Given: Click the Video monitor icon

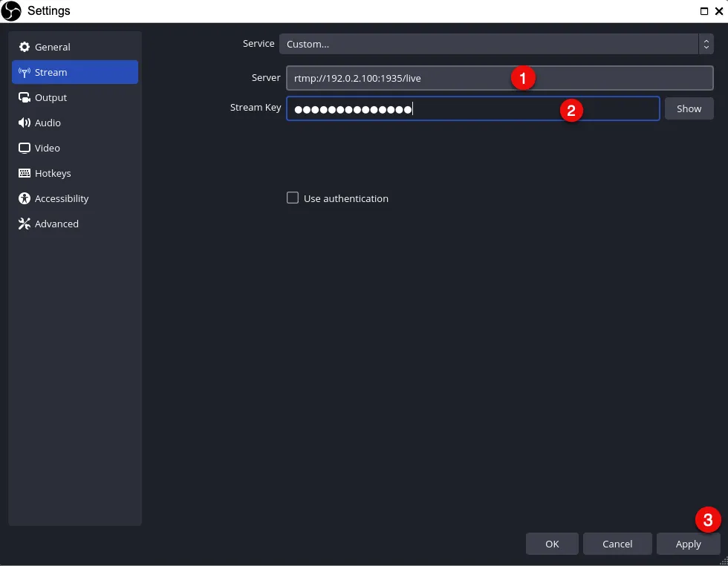Looking at the screenshot, I should (24, 148).
